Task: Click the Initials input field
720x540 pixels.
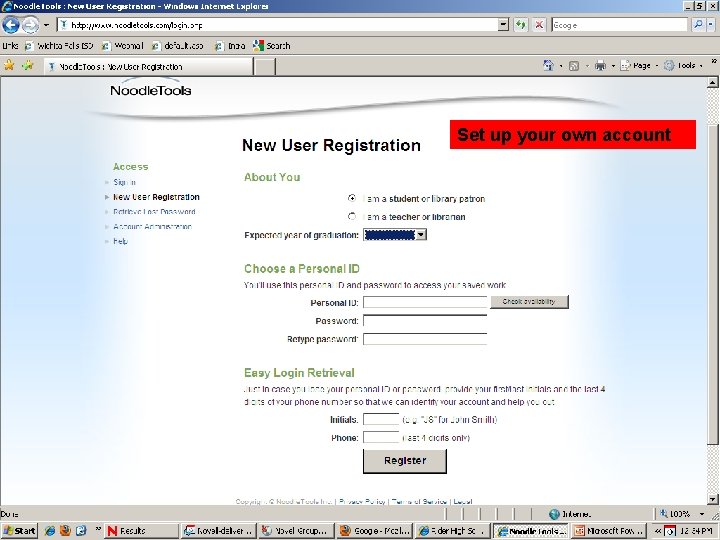Action: click(381, 419)
